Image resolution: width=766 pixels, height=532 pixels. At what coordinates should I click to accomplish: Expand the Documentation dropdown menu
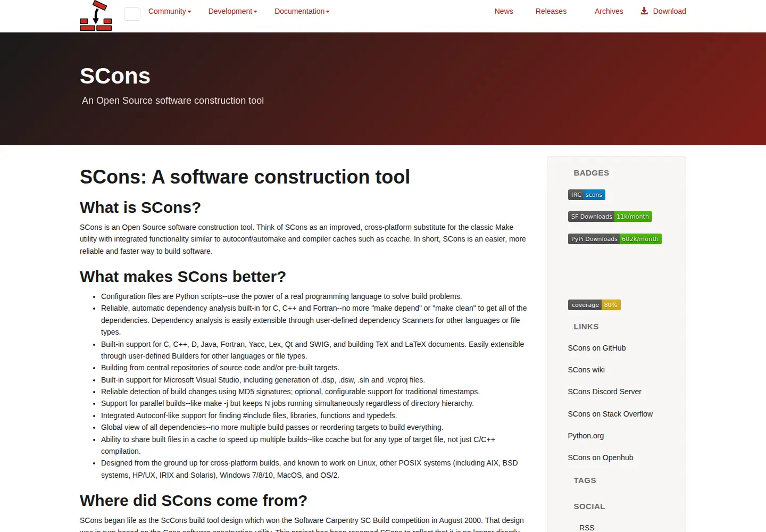point(302,11)
